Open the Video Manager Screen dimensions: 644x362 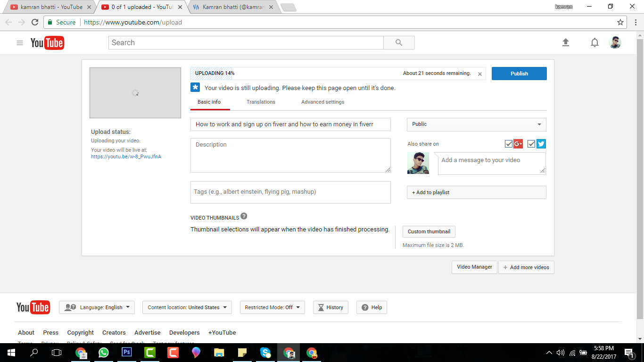tap(474, 267)
